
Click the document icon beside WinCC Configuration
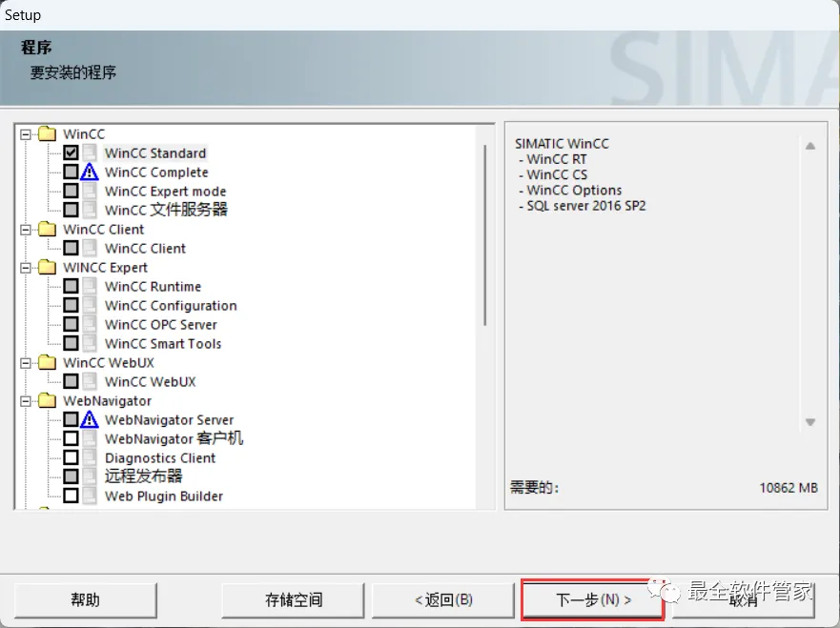click(90, 305)
